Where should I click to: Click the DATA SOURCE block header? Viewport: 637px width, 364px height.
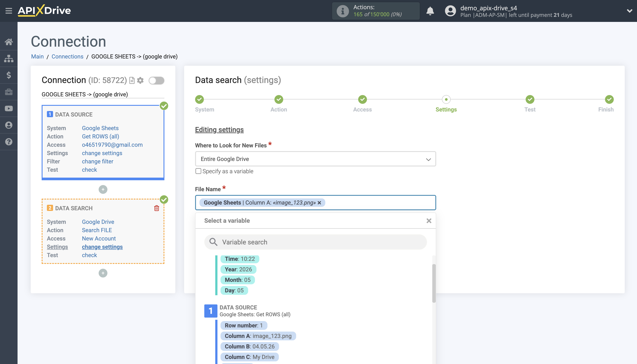(x=74, y=115)
